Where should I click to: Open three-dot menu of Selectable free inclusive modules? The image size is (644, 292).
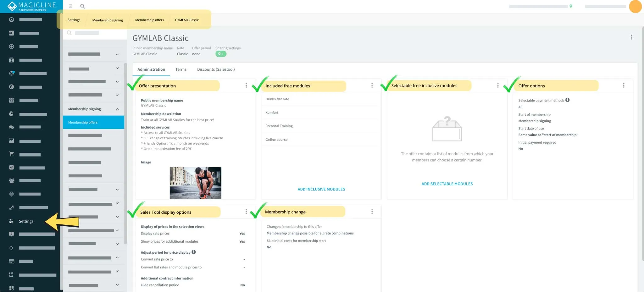coord(498,85)
